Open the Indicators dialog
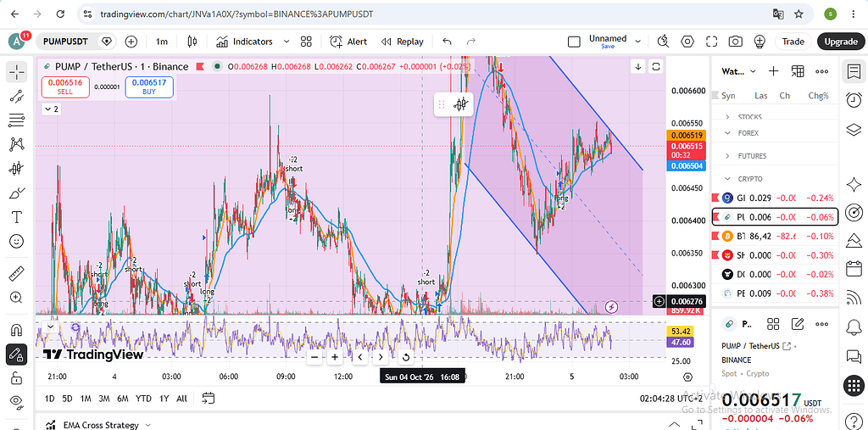 244,42
